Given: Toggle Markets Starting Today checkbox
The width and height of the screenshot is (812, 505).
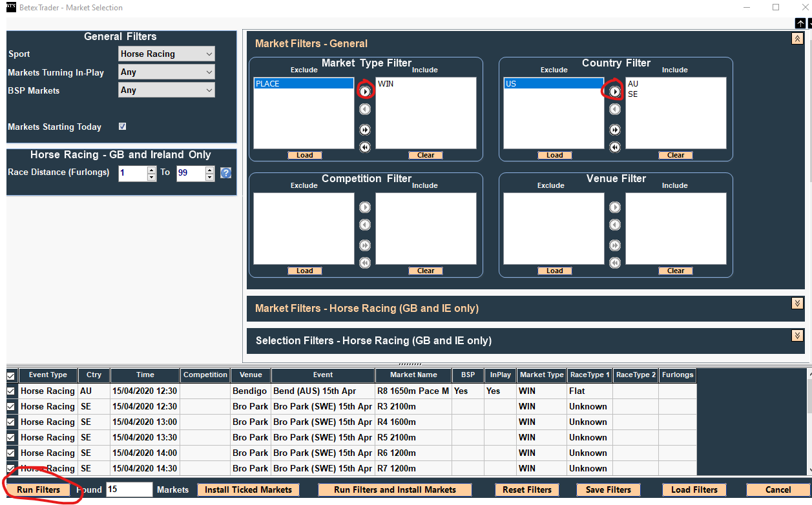Looking at the screenshot, I should pyautogui.click(x=123, y=127).
